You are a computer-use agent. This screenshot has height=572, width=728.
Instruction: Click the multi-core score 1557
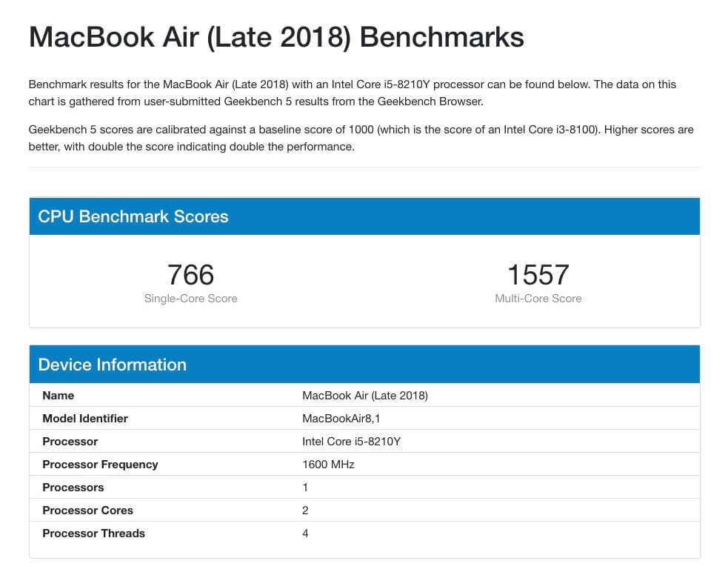(x=538, y=275)
